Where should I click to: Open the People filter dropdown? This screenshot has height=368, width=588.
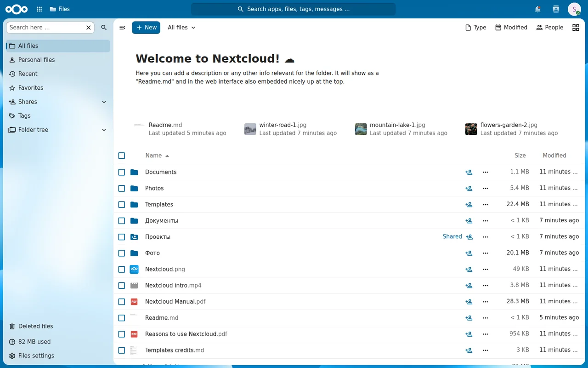549,28
